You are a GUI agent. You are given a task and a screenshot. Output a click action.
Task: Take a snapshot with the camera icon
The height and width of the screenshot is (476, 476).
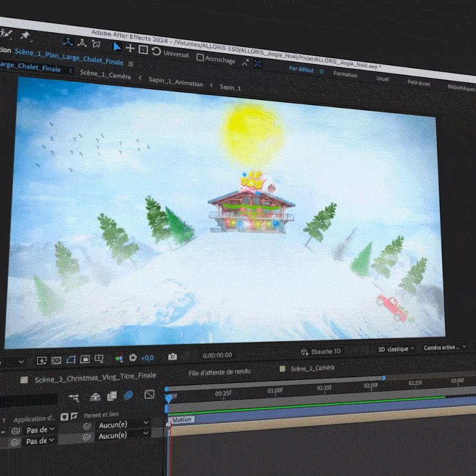172,357
